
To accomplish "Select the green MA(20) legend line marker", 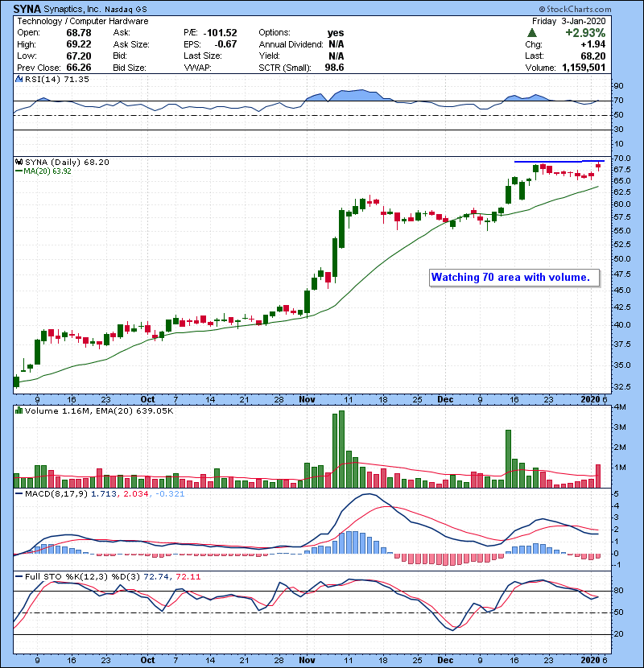I will pos(19,171).
